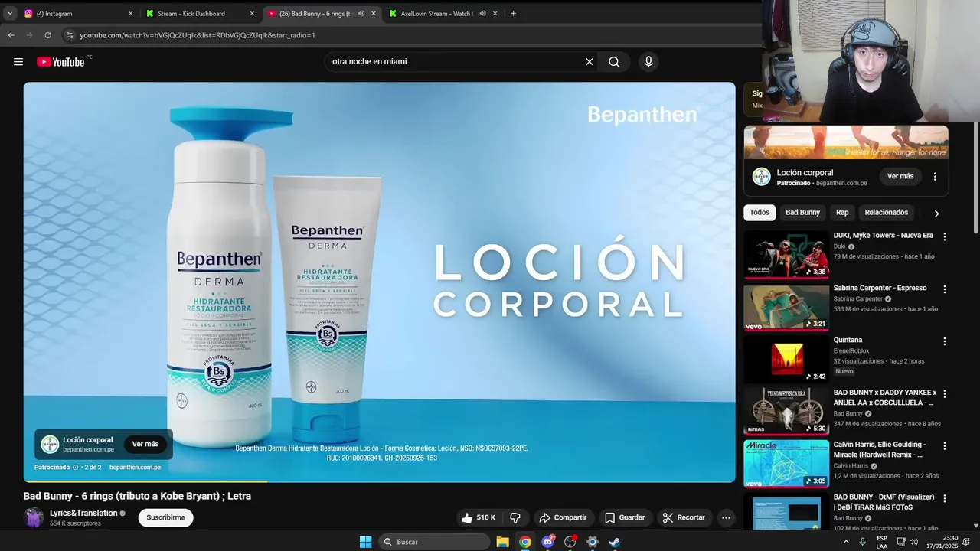Viewport: 980px width, 551px height.
Task: Open ESP LAA language indicator
Action: click(x=882, y=542)
